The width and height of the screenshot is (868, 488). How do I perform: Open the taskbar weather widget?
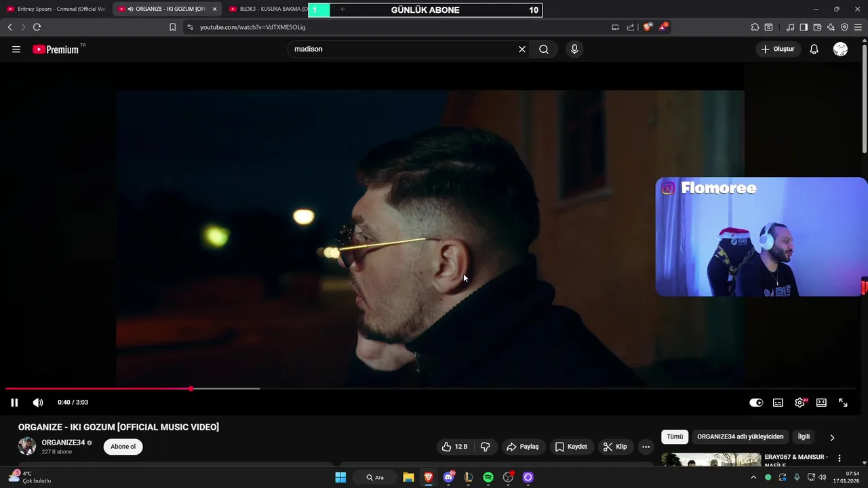pos(31,477)
